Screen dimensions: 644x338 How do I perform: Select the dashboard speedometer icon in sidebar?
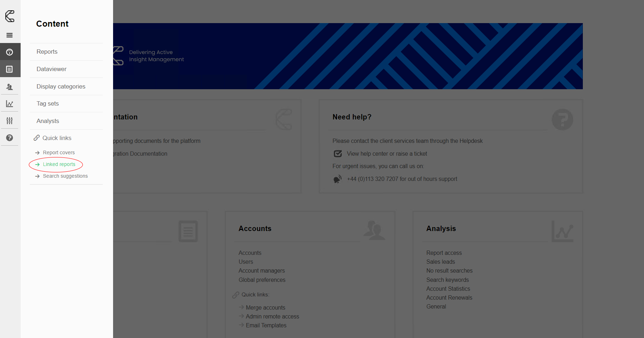click(10, 52)
